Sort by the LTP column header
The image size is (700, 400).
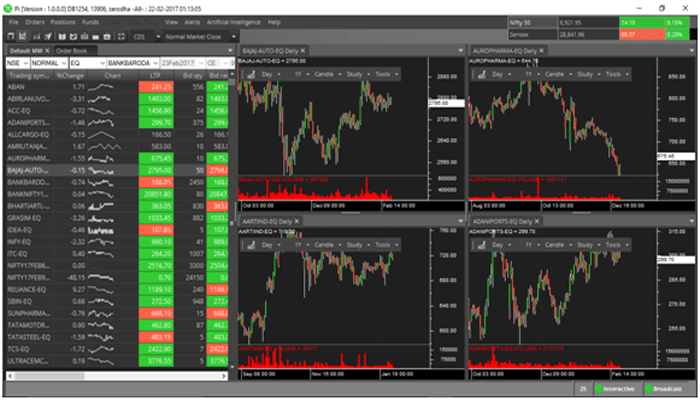[155, 76]
